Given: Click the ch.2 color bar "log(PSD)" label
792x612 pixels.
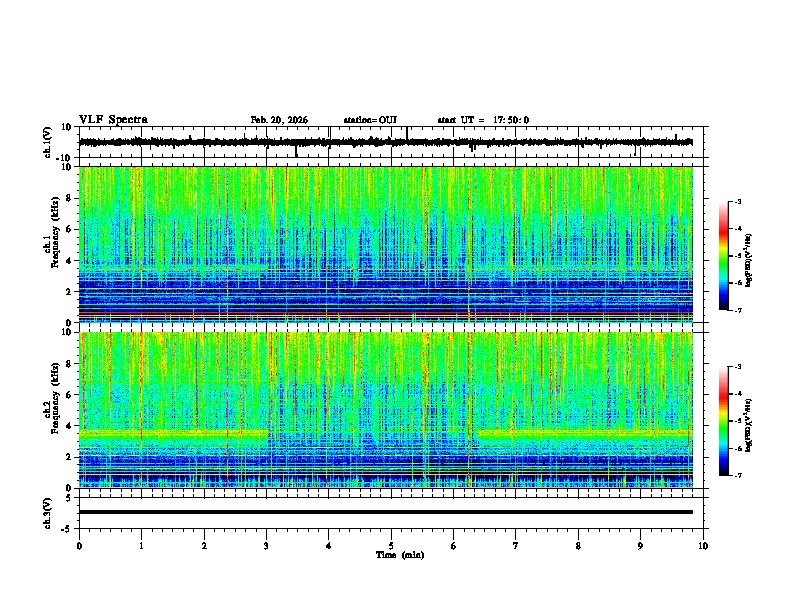Looking at the screenshot, I should point(749,425).
